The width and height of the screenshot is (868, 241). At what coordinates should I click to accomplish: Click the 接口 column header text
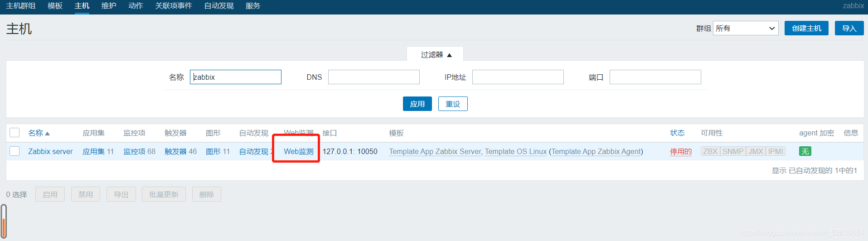click(x=330, y=133)
